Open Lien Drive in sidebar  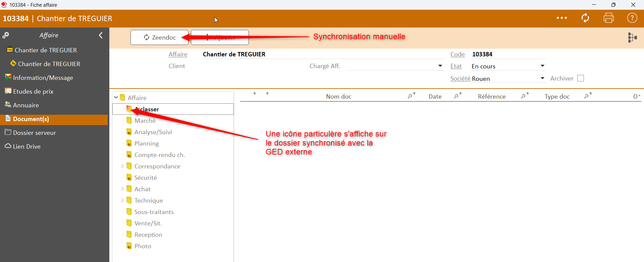click(26, 147)
